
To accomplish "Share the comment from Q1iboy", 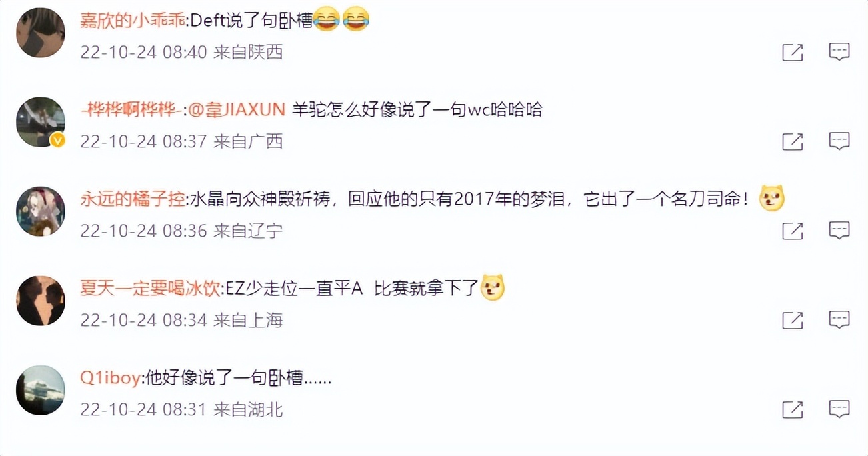I will point(792,409).
